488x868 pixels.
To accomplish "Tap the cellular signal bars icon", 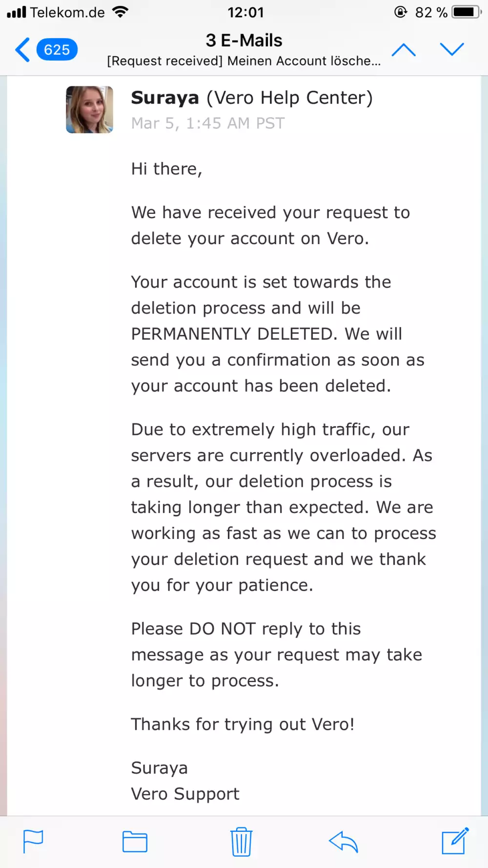I will click(17, 12).
